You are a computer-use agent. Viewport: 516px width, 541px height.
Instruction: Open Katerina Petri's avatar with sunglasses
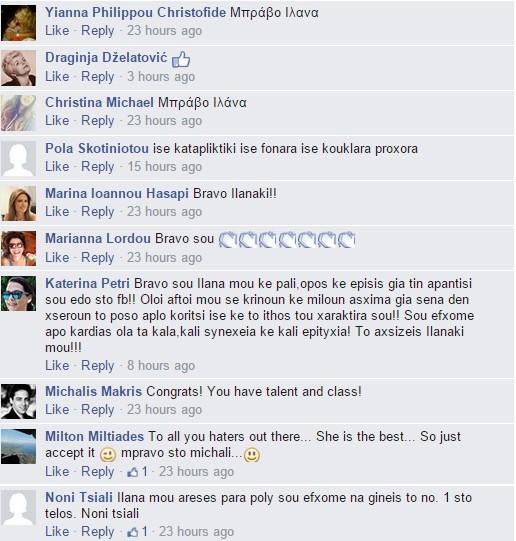(19, 294)
